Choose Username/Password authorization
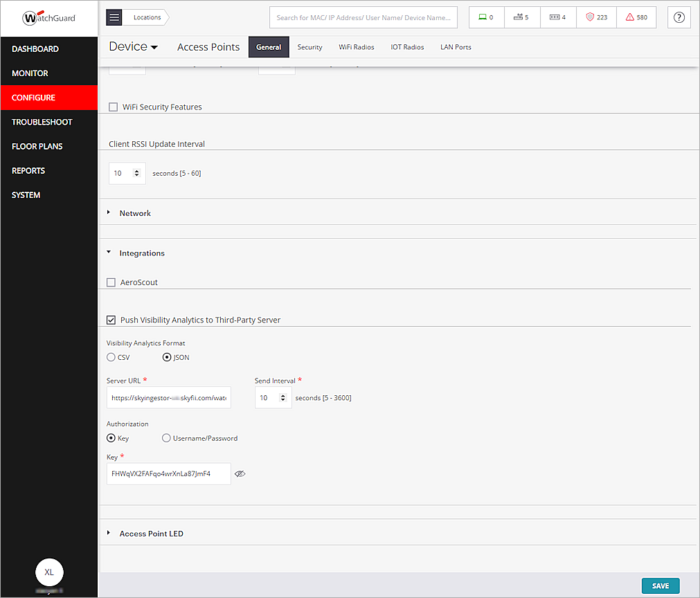Screen dimensions: 700x598 click(x=166, y=437)
